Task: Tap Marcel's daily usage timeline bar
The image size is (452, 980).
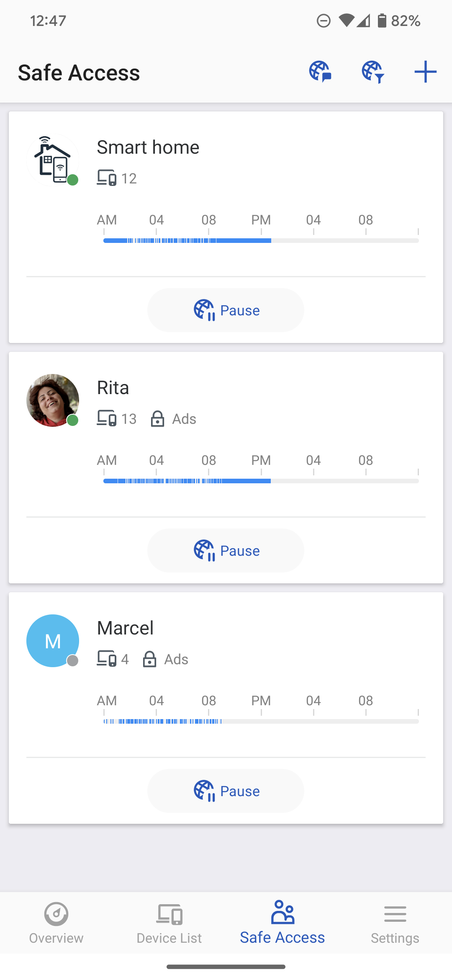Action: [x=261, y=721]
